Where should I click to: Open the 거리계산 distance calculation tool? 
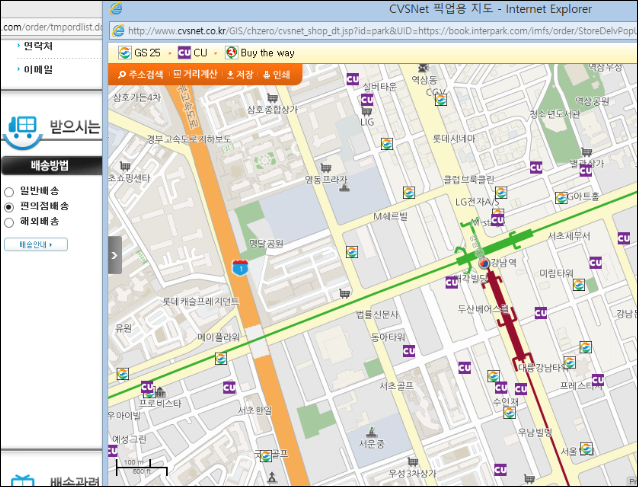(x=196, y=74)
